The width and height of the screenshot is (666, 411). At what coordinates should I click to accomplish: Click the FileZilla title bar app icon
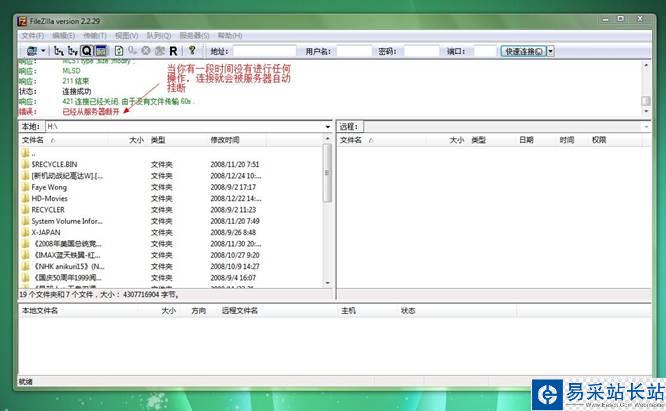coord(22,21)
